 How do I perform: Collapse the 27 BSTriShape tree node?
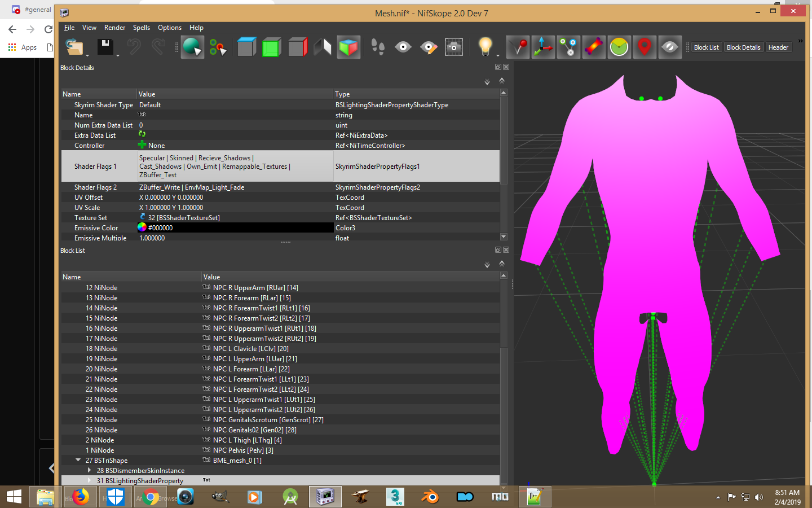[x=78, y=460]
